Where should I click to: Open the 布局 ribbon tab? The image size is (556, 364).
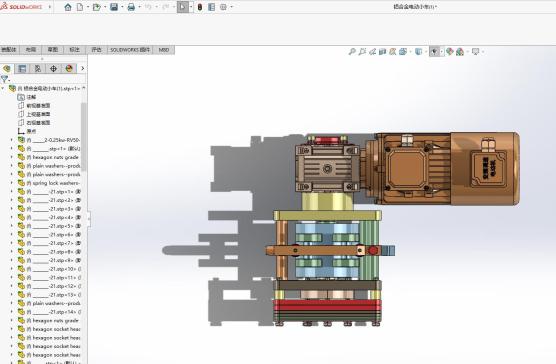[31, 50]
